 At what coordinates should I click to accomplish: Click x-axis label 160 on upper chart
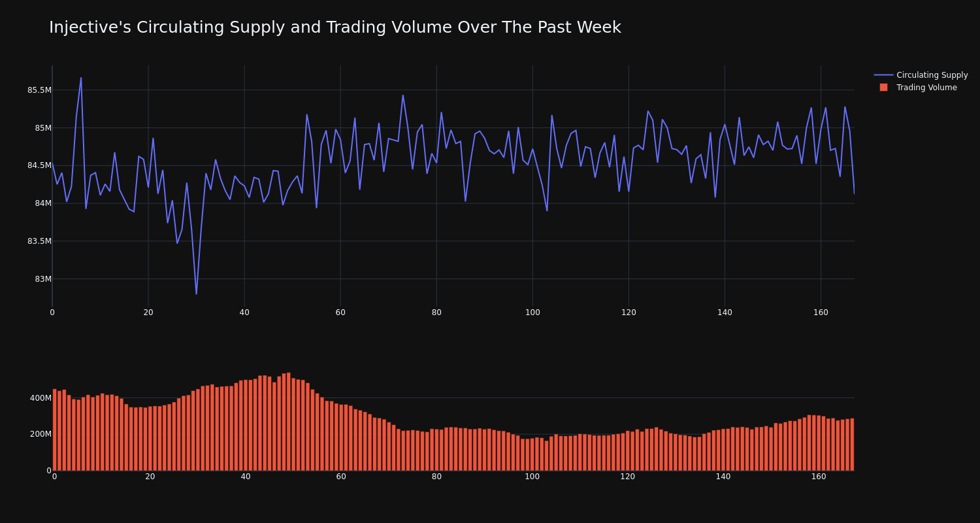tap(821, 312)
